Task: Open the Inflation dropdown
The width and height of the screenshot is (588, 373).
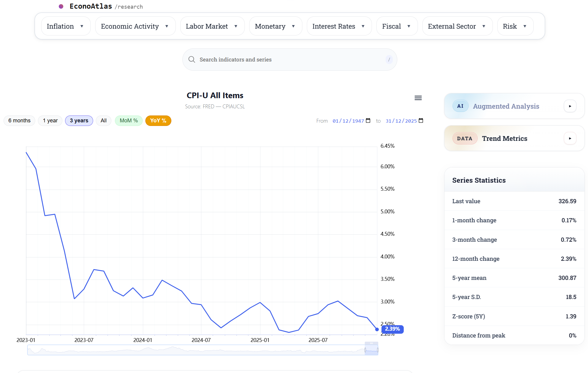Action: click(66, 26)
